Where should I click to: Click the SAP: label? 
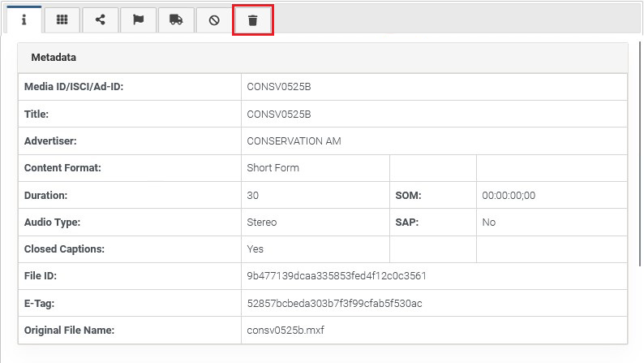[406, 223]
